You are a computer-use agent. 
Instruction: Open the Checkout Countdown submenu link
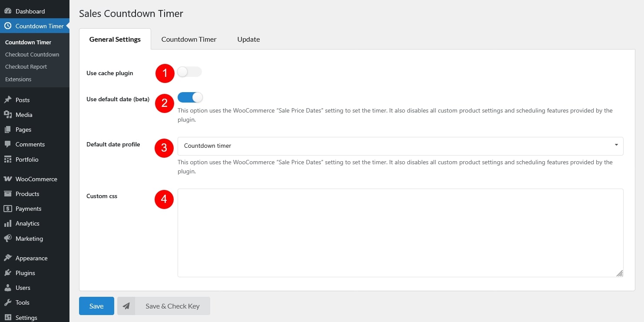click(x=32, y=54)
